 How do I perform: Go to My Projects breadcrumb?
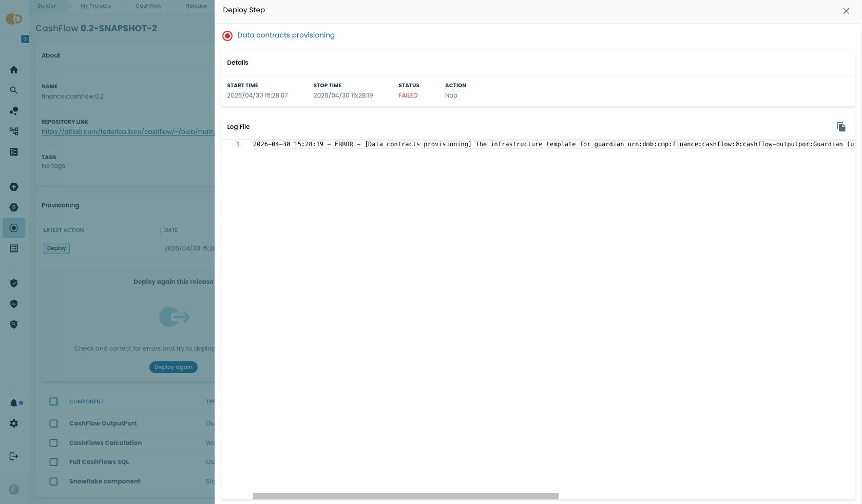point(95,6)
